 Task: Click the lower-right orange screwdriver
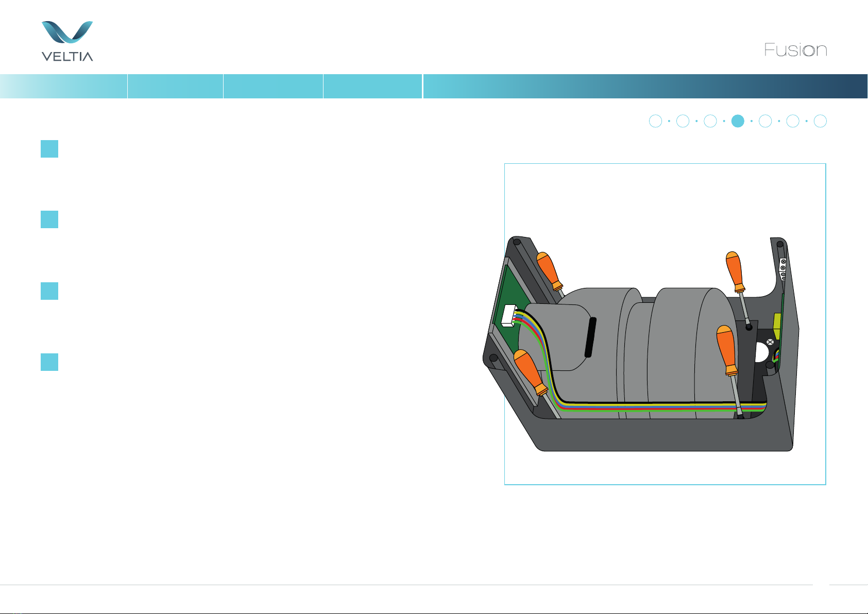pos(729,371)
